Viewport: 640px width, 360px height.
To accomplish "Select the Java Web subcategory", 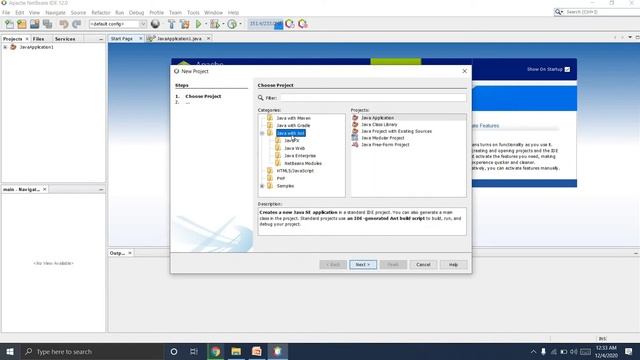I will pos(294,148).
